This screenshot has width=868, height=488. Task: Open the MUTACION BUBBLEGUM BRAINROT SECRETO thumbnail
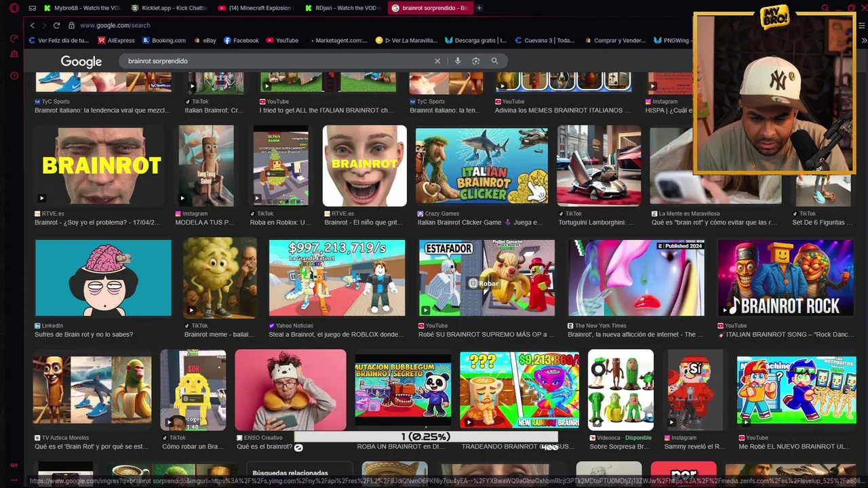[403, 390]
